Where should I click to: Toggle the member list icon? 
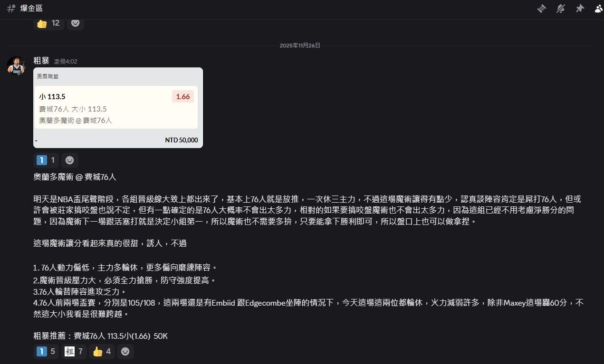[x=598, y=9]
